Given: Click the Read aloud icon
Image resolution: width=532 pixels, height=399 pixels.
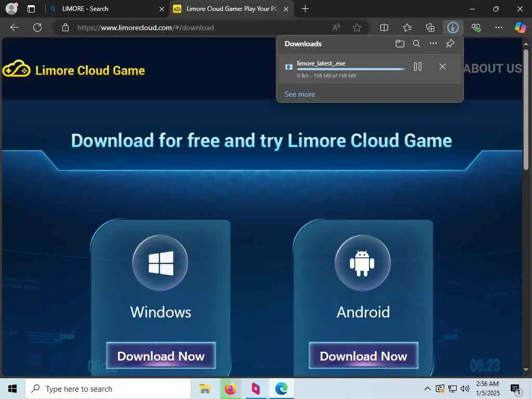Looking at the screenshot, I should pos(336,28).
